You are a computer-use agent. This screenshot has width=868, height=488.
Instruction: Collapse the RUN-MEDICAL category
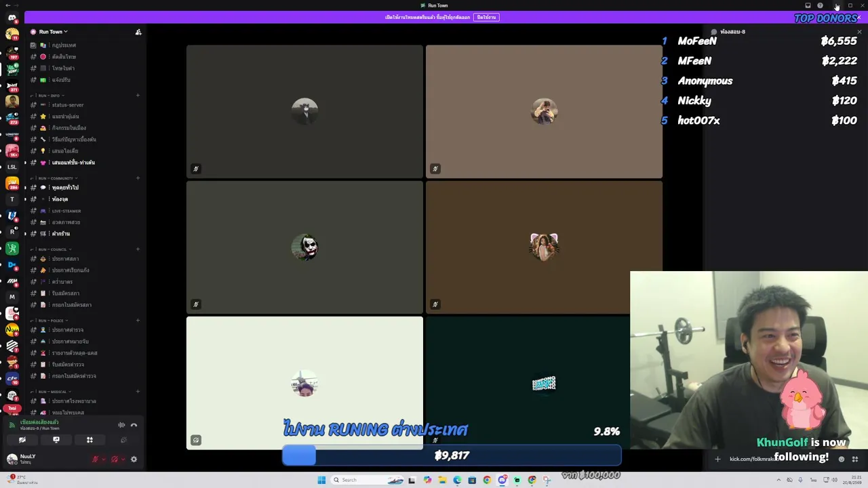pyautogui.click(x=52, y=392)
